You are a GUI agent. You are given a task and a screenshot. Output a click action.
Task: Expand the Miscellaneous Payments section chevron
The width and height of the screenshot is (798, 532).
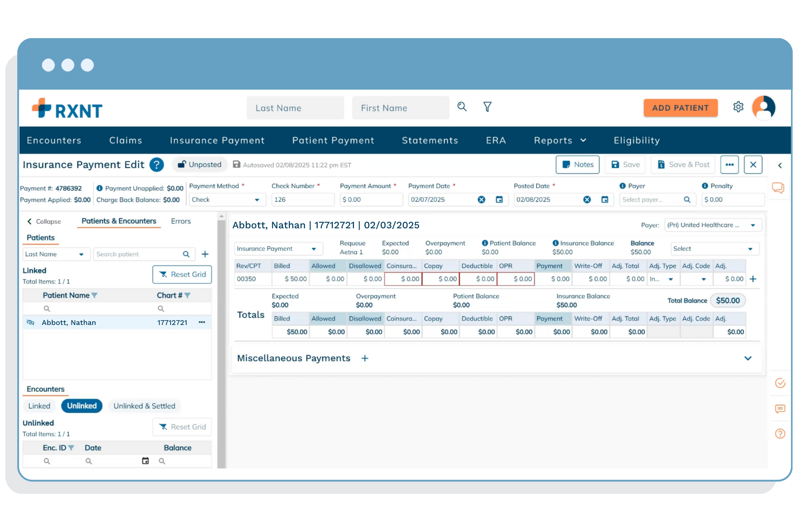point(748,358)
